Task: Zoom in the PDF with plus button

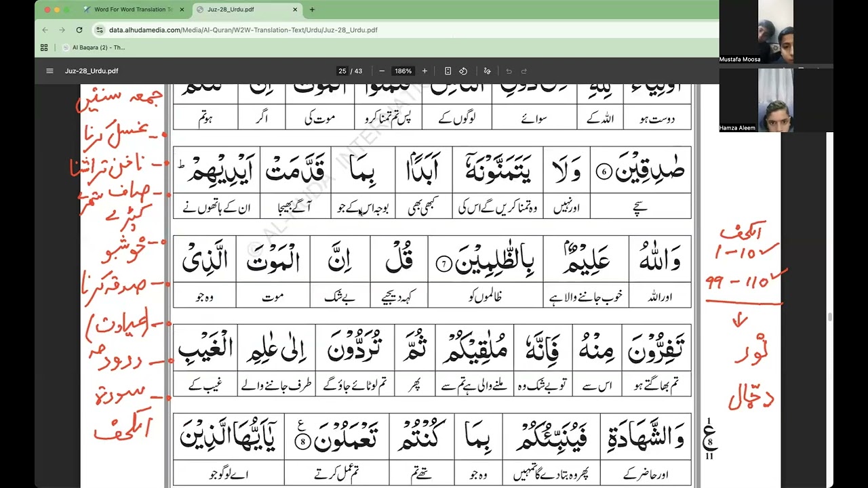Action: click(x=425, y=71)
